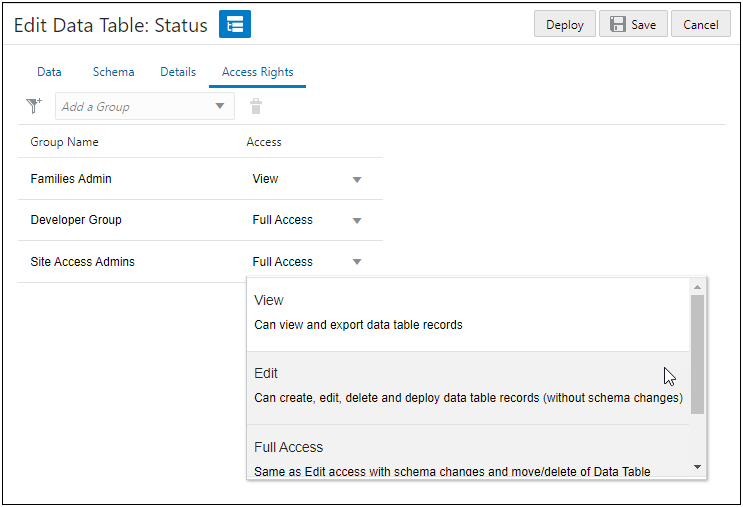Switch to the Data tab
This screenshot has height=507, width=743.
49,72
